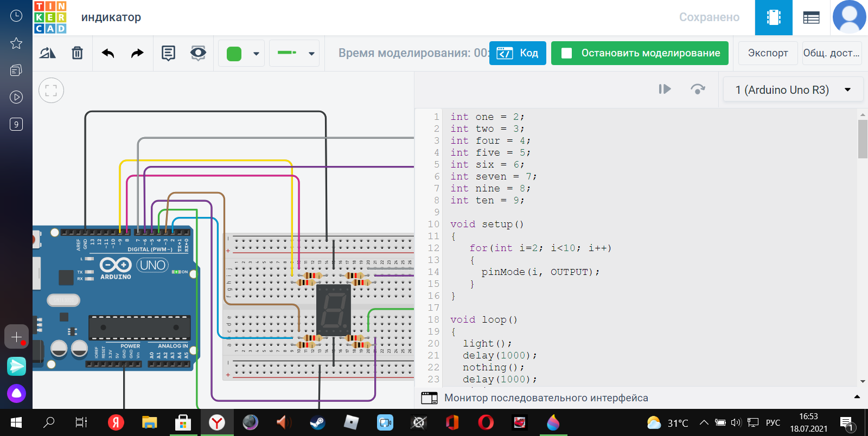Click the Общ. дост... share button
Image resolution: width=868 pixels, height=436 pixels.
click(x=831, y=53)
